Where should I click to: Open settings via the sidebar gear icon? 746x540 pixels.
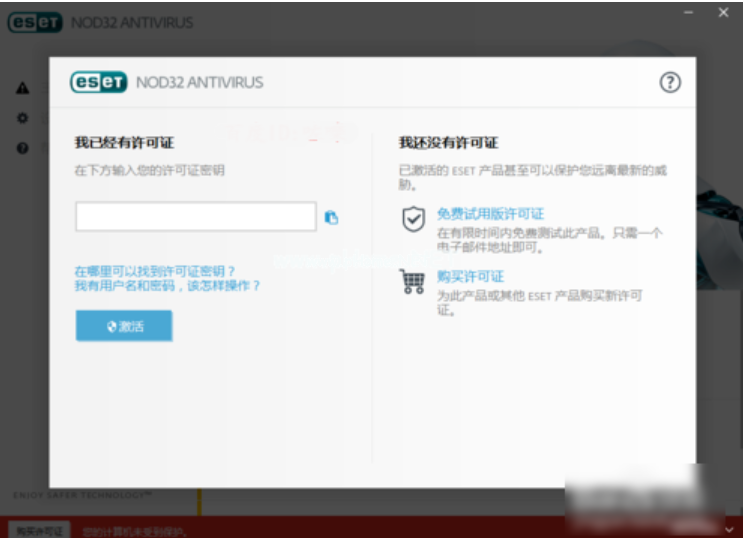22,118
